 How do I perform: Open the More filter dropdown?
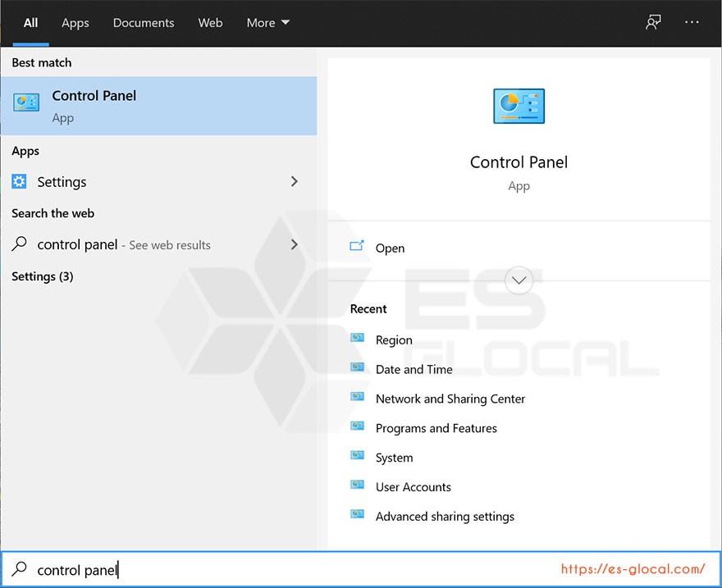pos(268,23)
